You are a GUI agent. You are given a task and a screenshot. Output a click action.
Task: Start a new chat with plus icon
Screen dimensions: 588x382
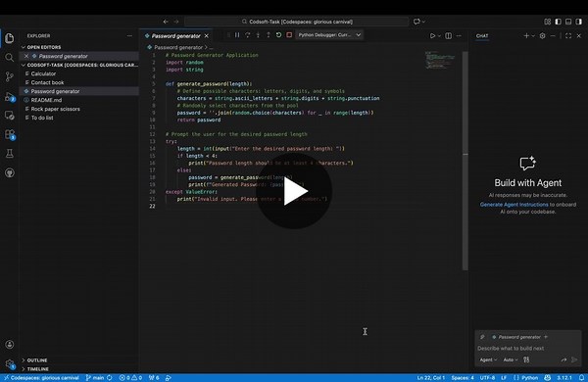tap(526, 35)
